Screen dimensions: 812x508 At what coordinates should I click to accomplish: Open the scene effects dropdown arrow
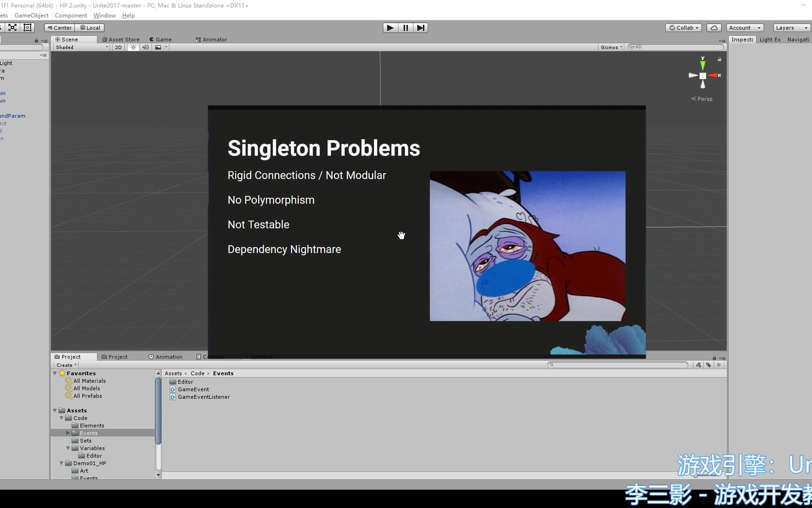[166, 47]
